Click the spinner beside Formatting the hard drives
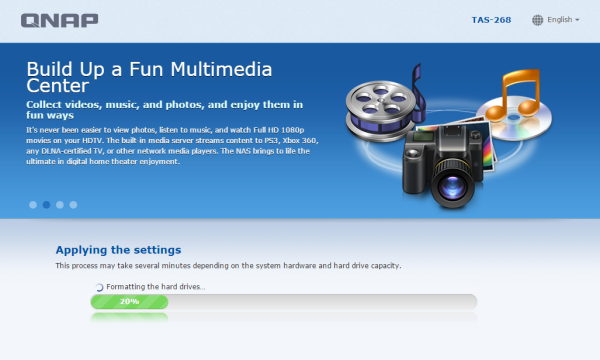Viewport: 600px width, 360px height. (99, 287)
